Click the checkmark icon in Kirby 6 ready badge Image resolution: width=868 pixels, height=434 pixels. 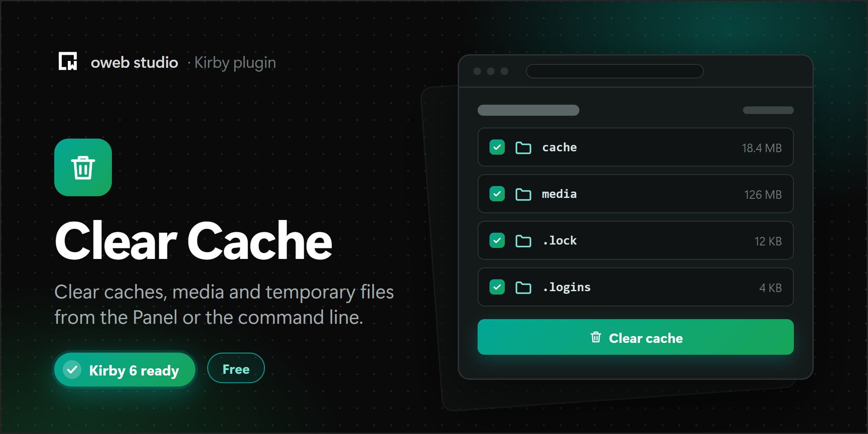(72, 370)
